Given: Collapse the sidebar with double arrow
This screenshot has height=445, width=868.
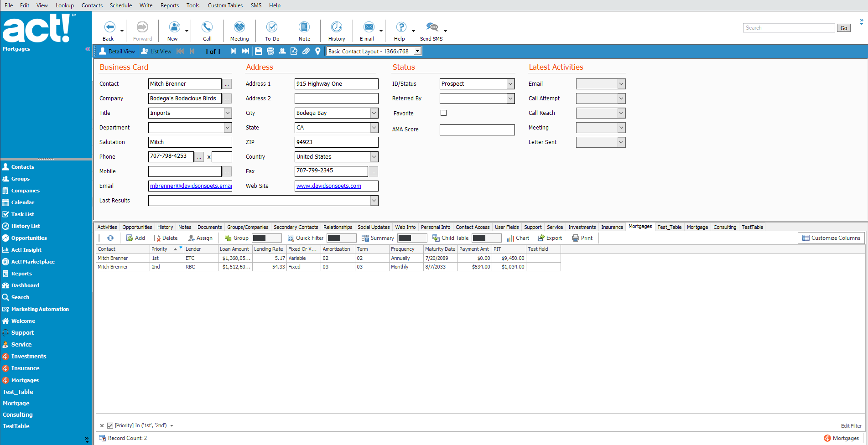Looking at the screenshot, I should pos(87,49).
